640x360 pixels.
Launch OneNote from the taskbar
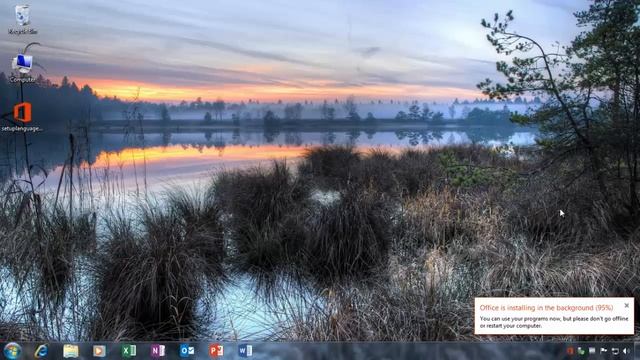tap(158, 351)
